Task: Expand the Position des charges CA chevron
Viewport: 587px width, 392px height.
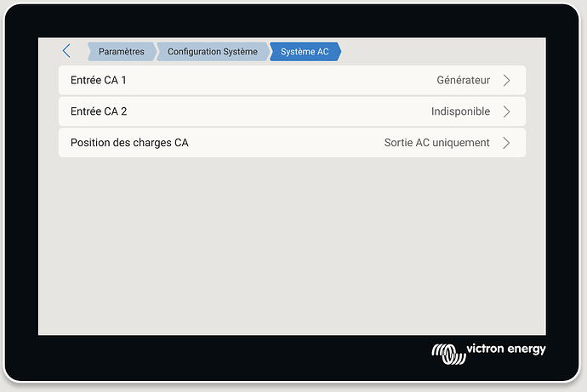Action: (x=506, y=143)
